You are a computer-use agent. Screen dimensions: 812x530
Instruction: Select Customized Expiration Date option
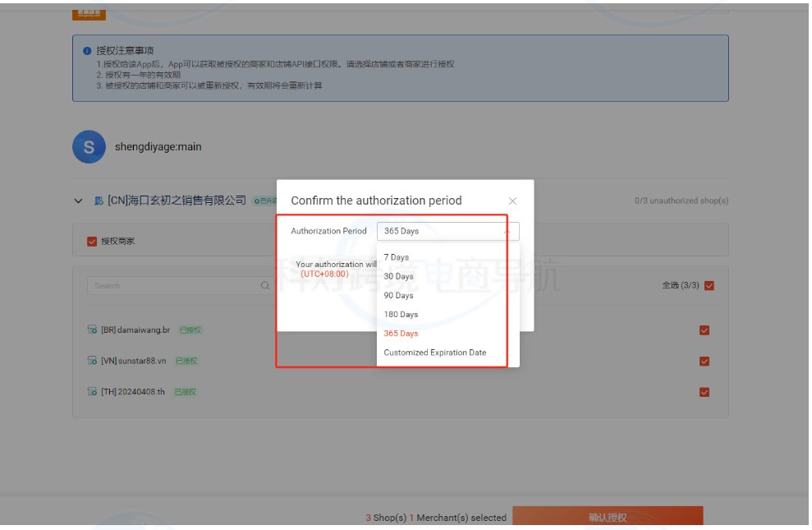click(434, 353)
